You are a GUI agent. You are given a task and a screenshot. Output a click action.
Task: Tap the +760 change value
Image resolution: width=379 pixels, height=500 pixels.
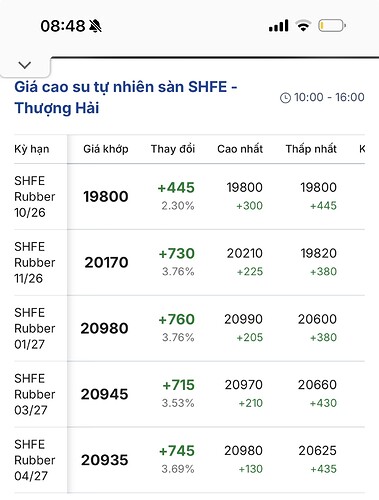pyautogui.click(x=176, y=320)
